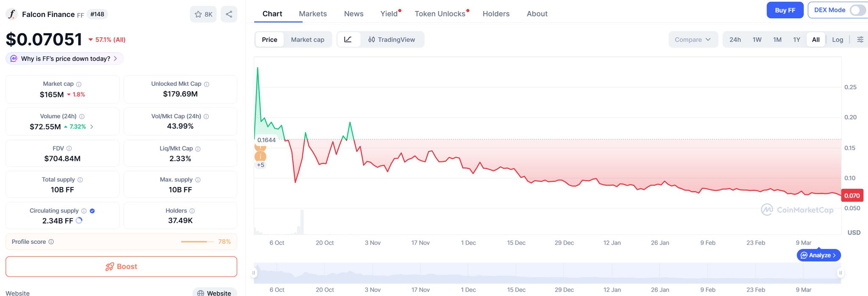Click the circulating supply progress ring
This screenshot has height=296, width=868.
tap(79, 221)
